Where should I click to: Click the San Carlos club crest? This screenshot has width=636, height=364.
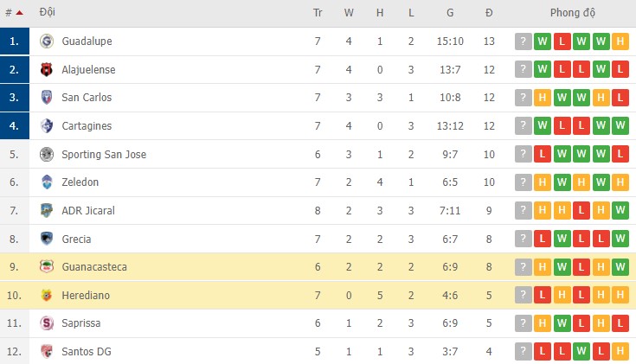click(47, 98)
